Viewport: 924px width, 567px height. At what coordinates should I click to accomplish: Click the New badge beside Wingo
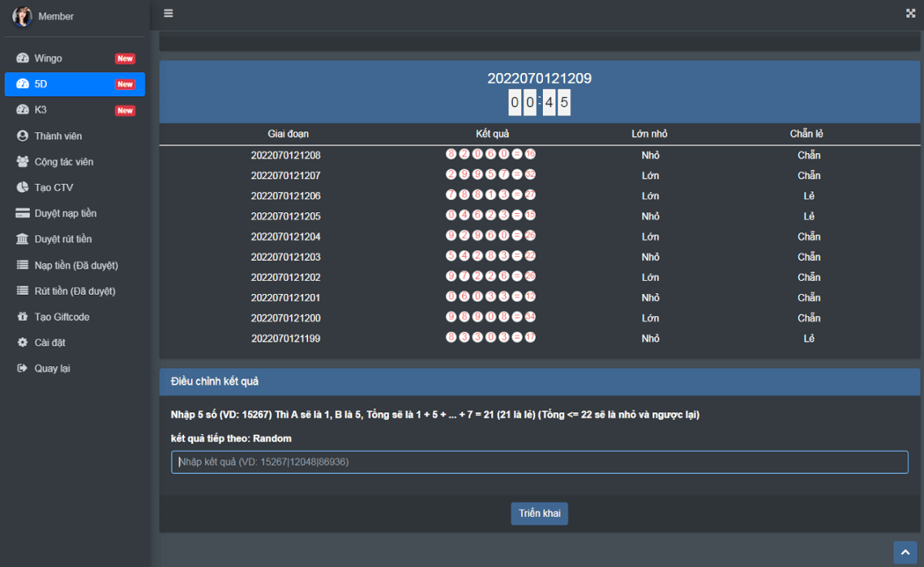click(125, 58)
